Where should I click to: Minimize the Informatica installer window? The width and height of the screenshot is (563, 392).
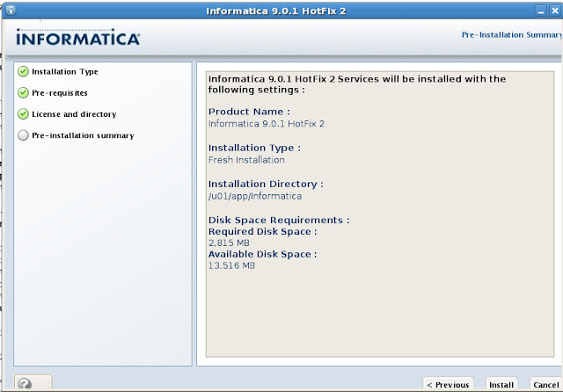point(541,11)
